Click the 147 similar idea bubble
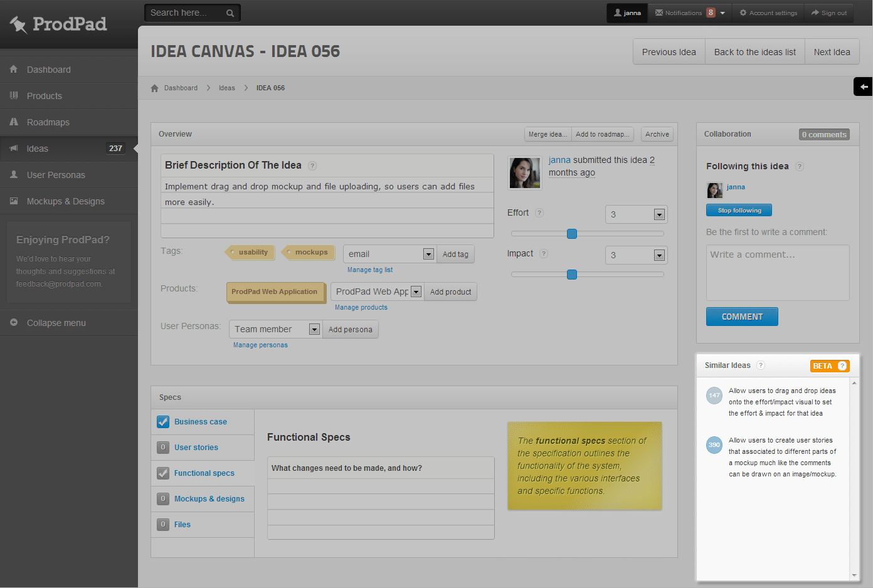This screenshot has height=588, width=873. tap(714, 396)
